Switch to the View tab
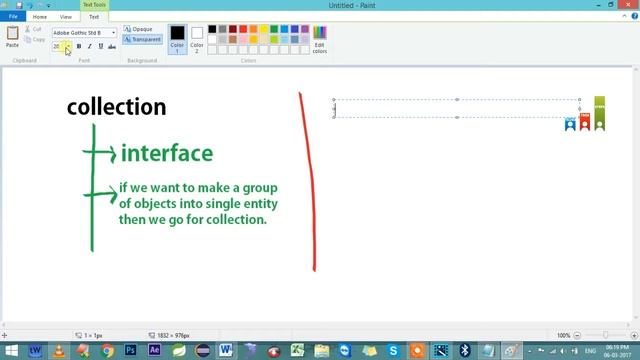This screenshot has width=640, height=360. (65, 17)
